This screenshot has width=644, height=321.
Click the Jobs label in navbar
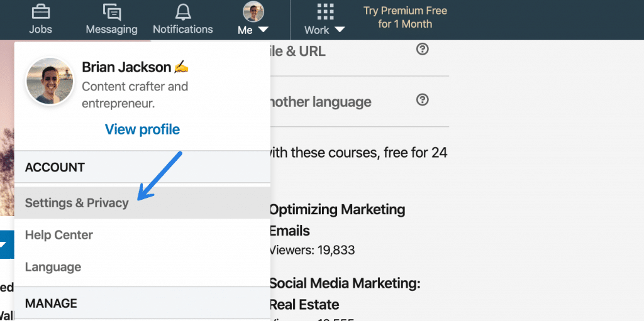click(40, 30)
